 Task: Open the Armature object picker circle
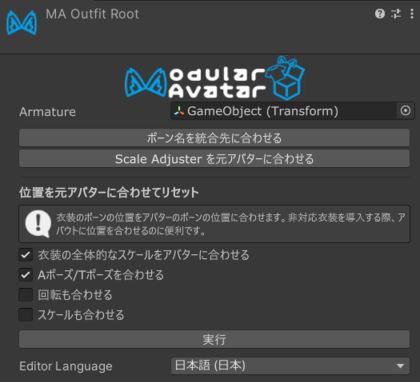tap(405, 111)
